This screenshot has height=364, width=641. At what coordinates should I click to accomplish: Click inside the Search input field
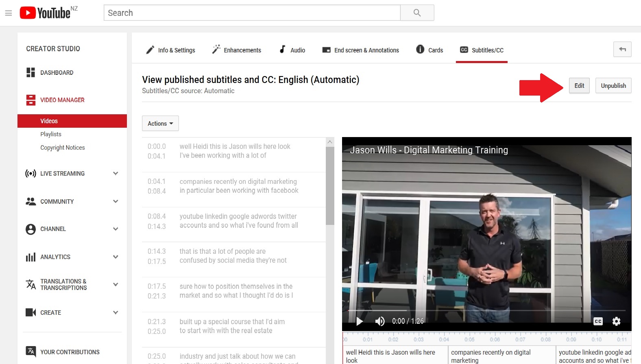(252, 13)
